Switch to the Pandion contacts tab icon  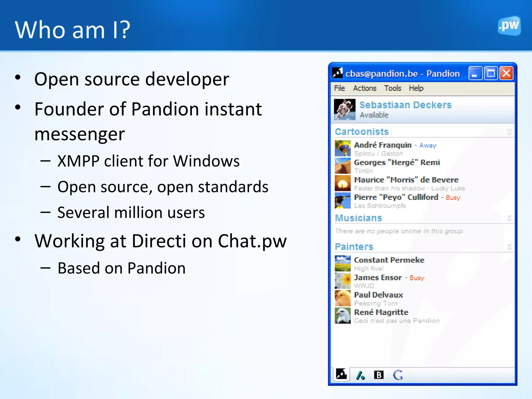tap(341, 374)
